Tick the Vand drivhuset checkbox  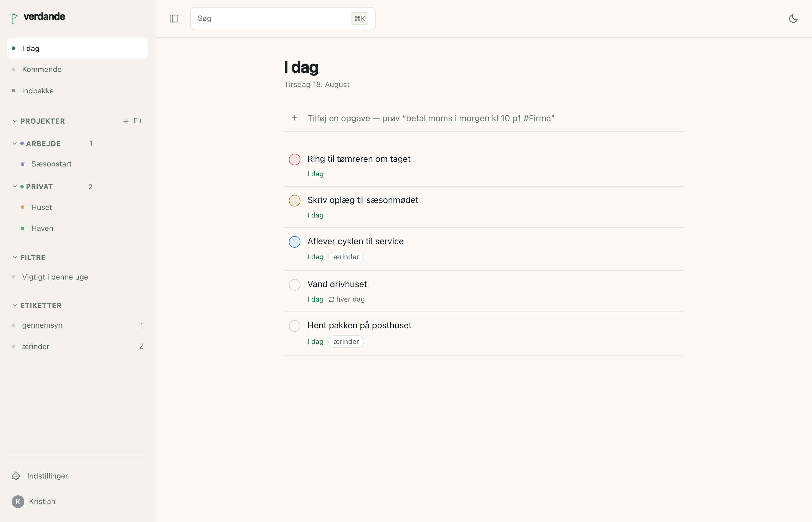pyautogui.click(x=295, y=284)
